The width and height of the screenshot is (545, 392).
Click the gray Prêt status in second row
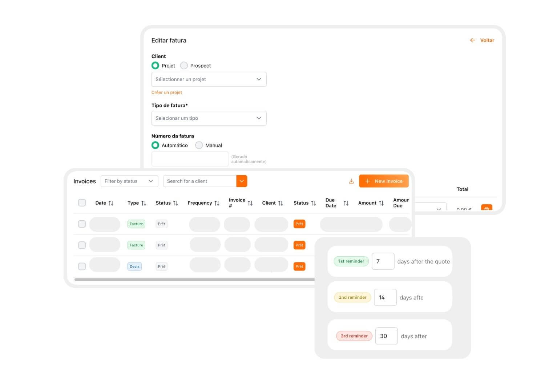pyautogui.click(x=162, y=245)
